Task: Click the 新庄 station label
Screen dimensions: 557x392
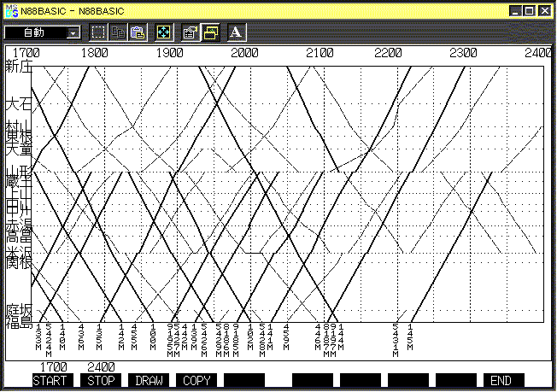Action: (x=18, y=67)
